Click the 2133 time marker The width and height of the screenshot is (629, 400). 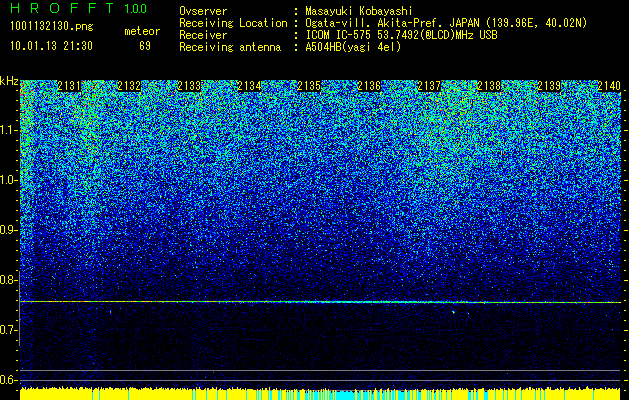pyautogui.click(x=189, y=86)
